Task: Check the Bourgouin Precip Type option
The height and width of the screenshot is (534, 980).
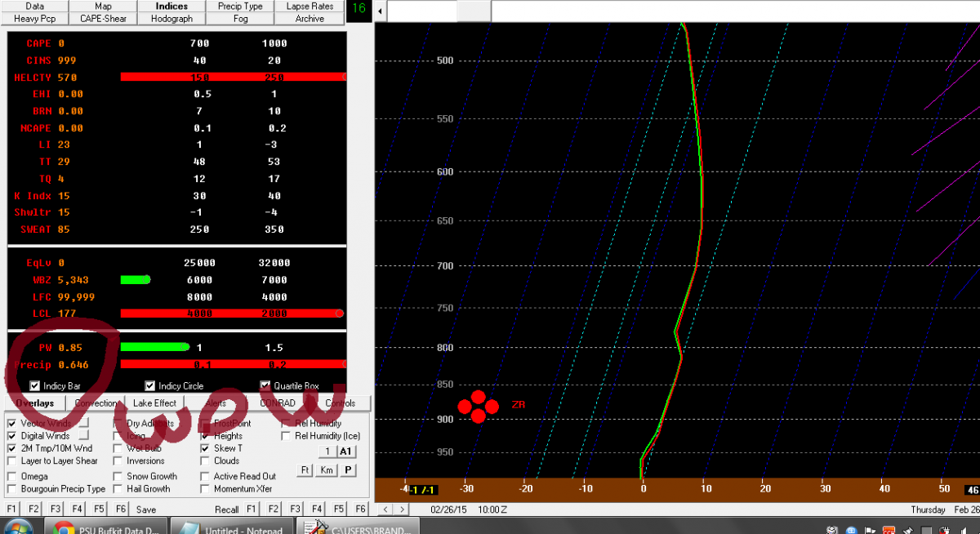Action: [12, 489]
